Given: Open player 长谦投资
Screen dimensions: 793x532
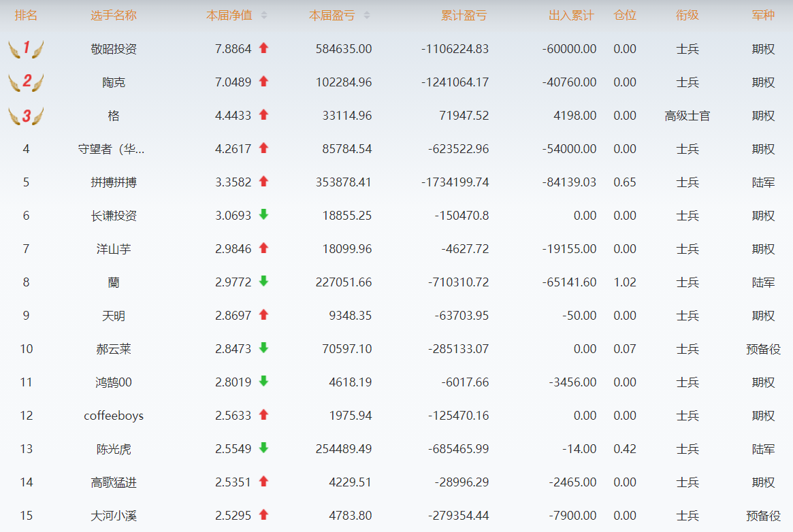Looking at the screenshot, I should pos(114,216).
